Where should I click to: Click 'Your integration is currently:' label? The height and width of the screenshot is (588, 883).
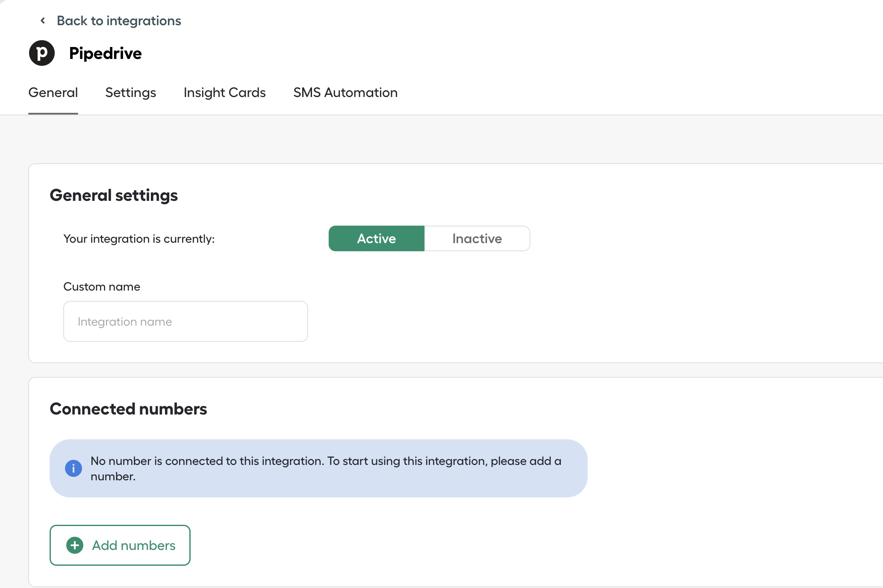[x=139, y=238]
